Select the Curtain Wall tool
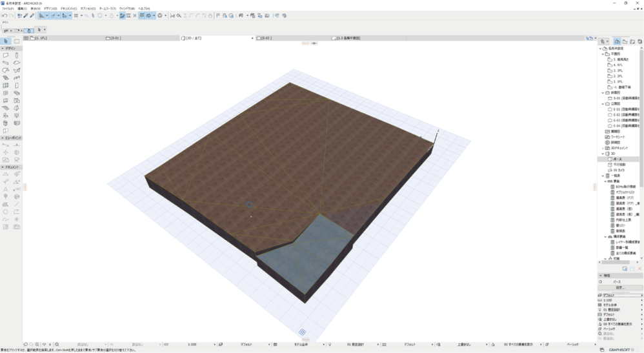Screen dimensions: 644x353 coord(6,85)
